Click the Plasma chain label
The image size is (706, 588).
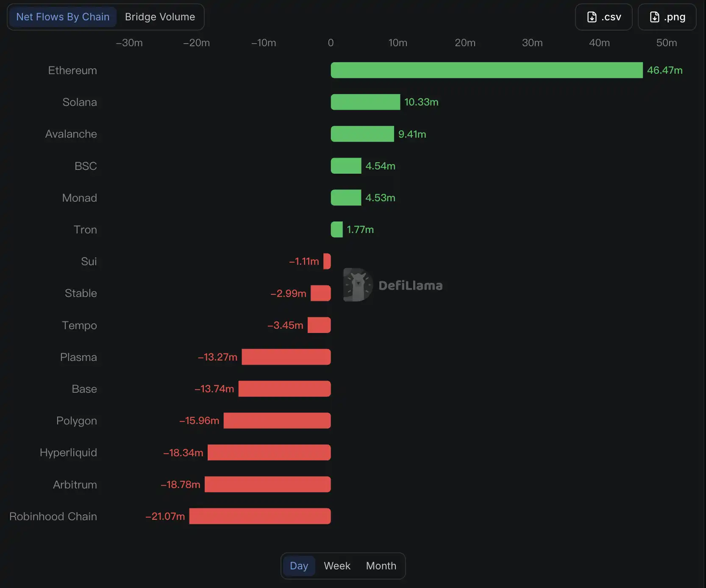coord(78,357)
